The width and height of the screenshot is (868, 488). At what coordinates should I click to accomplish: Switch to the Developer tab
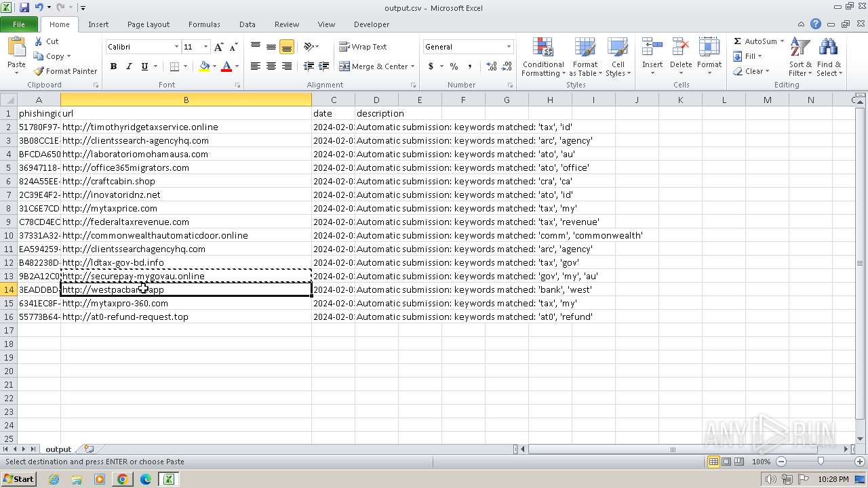click(x=372, y=24)
